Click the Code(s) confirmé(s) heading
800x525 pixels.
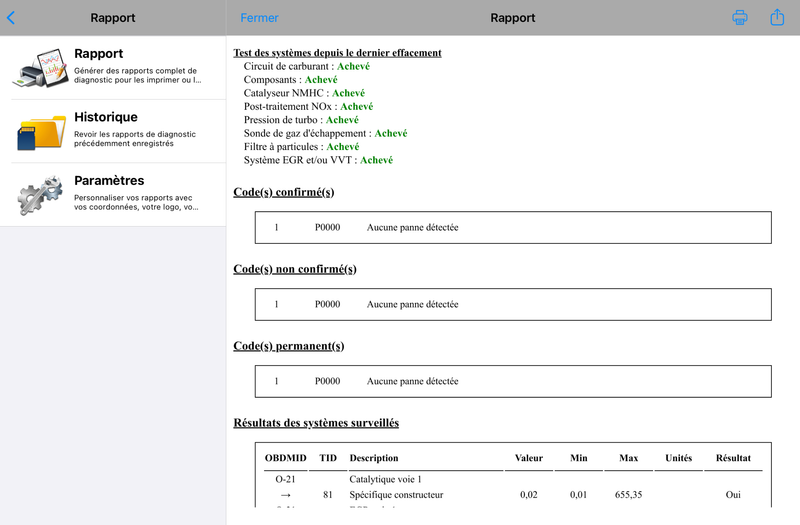point(283,192)
